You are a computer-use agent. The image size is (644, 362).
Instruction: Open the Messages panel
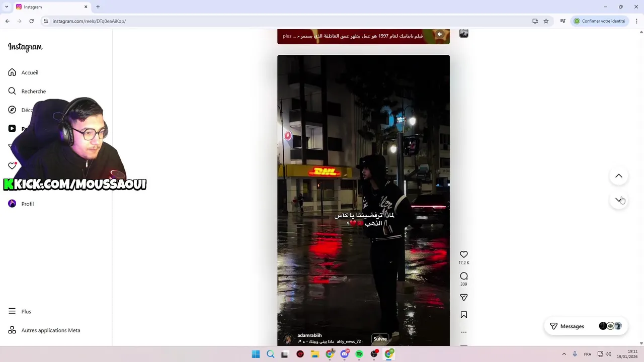(x=585, y=326)
